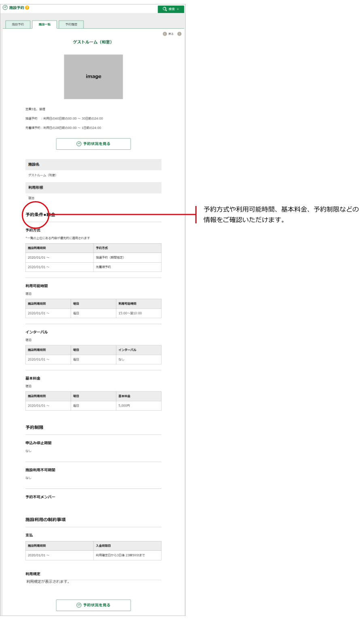Click the 抽選予約（期間指定） table cell
Image resolution: width=364 pixels, height=620 pixels.
click(110, 258)
